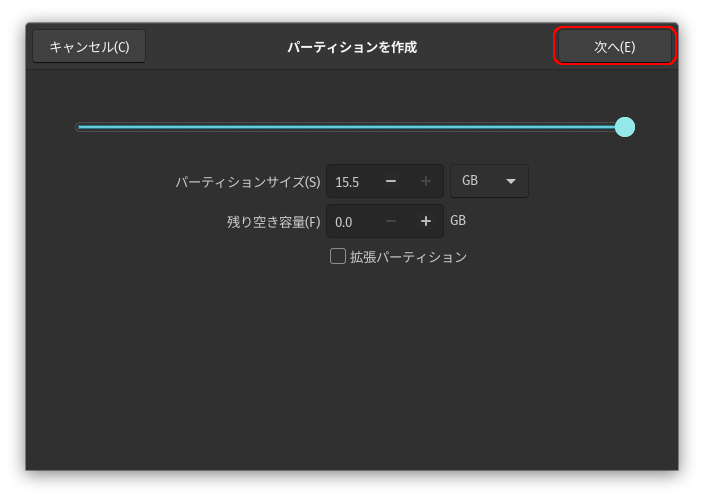Click the キャンセル(C) cancel button
Viewport: 704px width, 499px height.
pyautogui.click(x=89, y=46)
